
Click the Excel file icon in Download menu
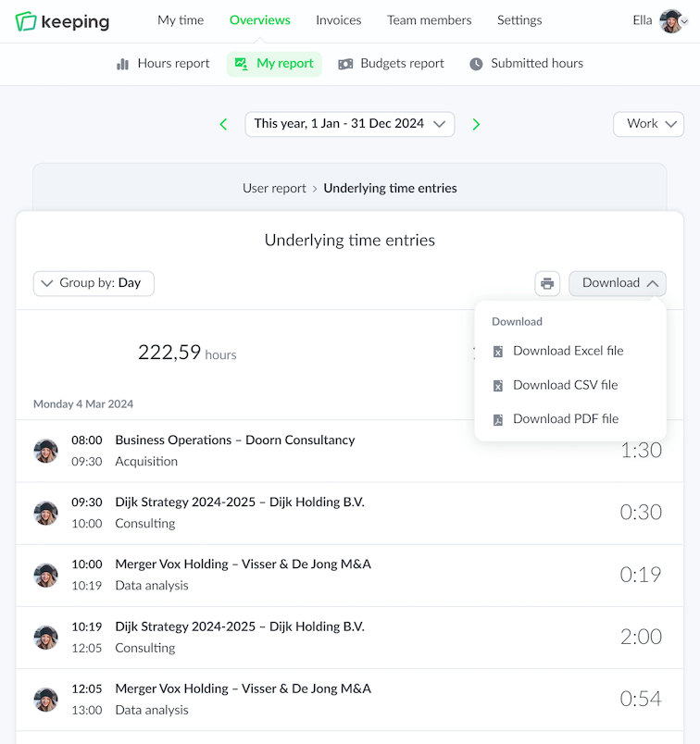(x=498, y=352)
